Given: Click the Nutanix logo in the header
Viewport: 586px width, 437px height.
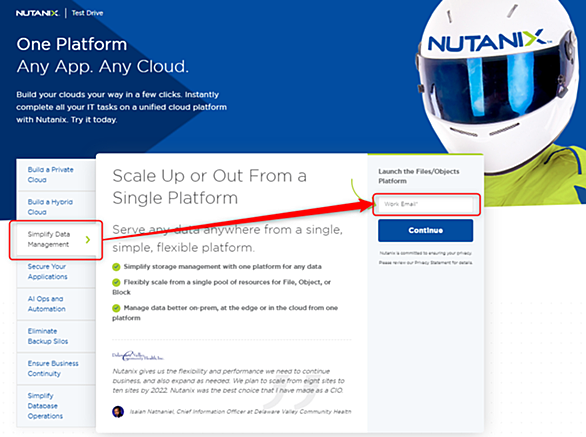Looking at the screenshot, I should coord(37,13).
